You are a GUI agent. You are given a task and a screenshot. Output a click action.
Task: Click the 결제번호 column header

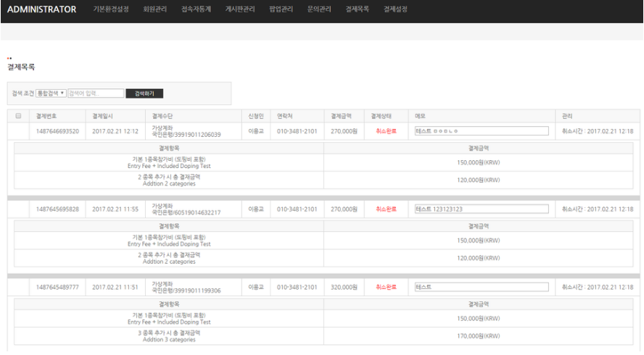[47, 116]
